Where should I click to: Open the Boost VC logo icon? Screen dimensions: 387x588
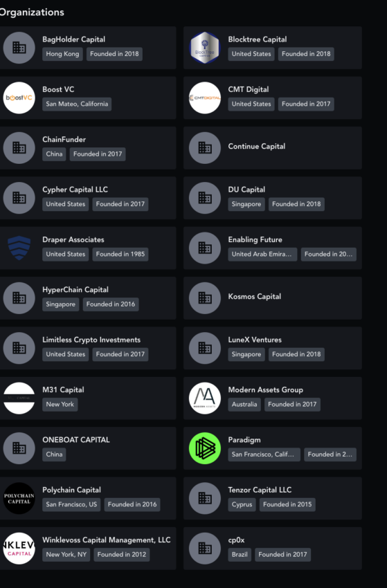click(19, 98)
